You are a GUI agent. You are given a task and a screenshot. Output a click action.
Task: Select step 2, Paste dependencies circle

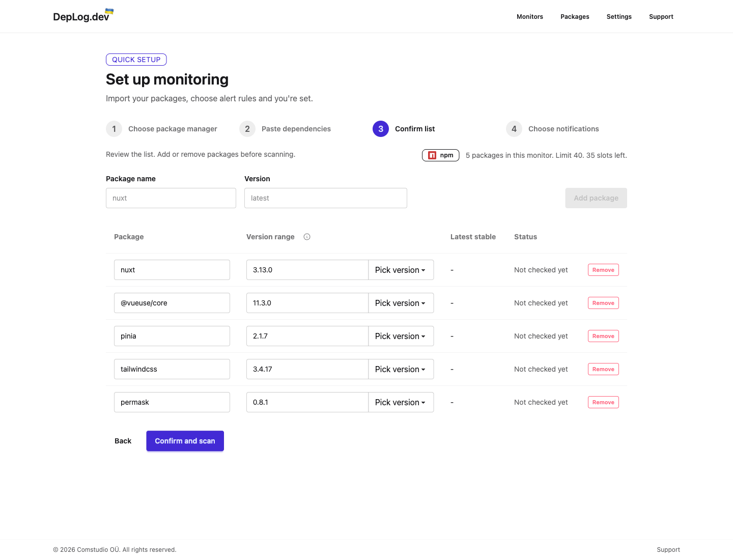[x=247, y=129]
